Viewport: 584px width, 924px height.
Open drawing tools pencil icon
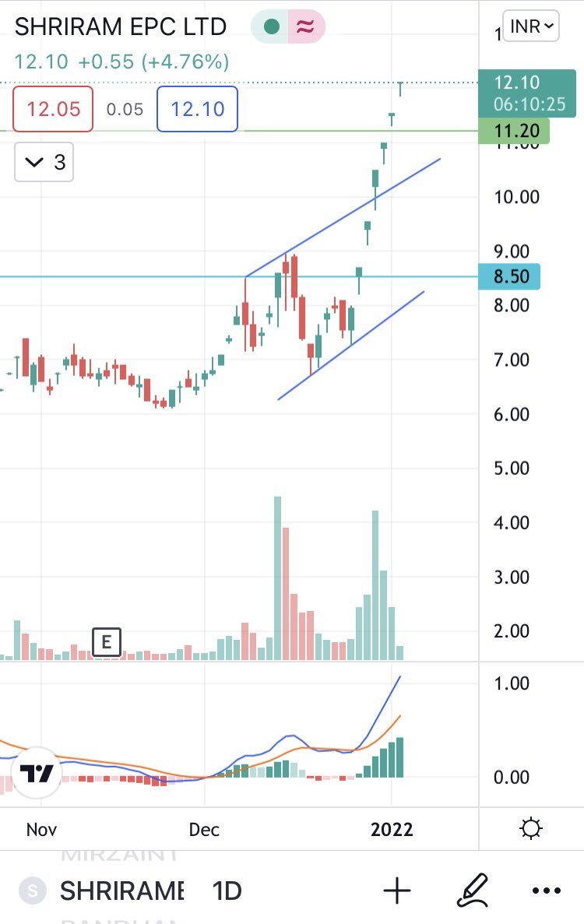[473, 890]
